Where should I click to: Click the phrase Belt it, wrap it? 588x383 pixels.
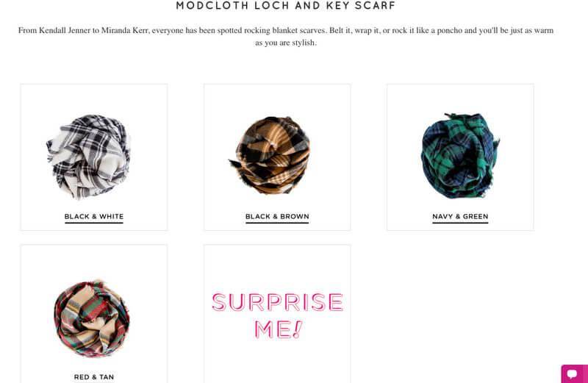coord(355,31)
